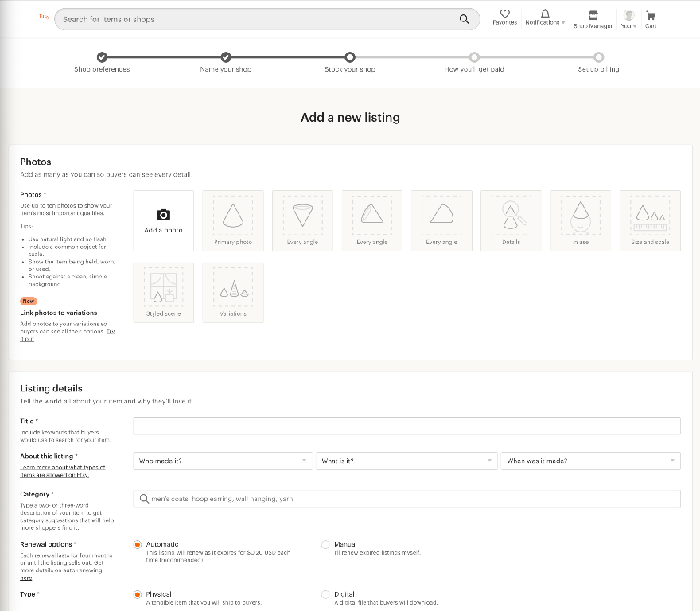Choose Manual renewal option
Image resolution: width=700 pixels, height=611 pixels.
[x=325, y=544]
